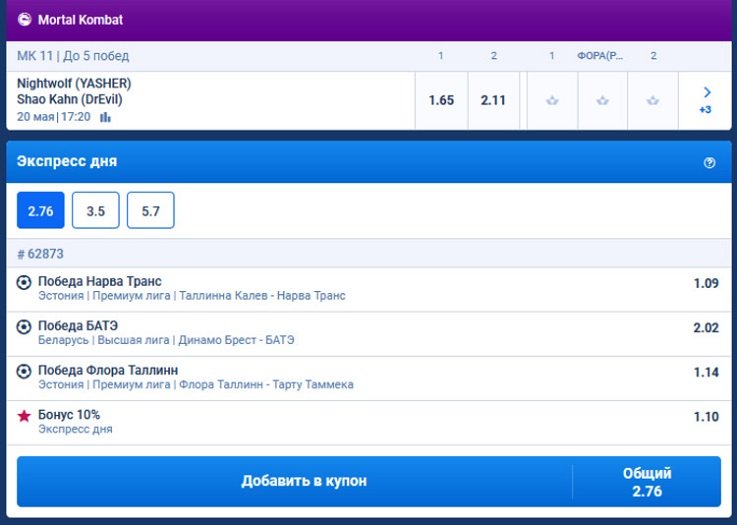
Task: Select the 2.76 express odds option
Action: 40,211
